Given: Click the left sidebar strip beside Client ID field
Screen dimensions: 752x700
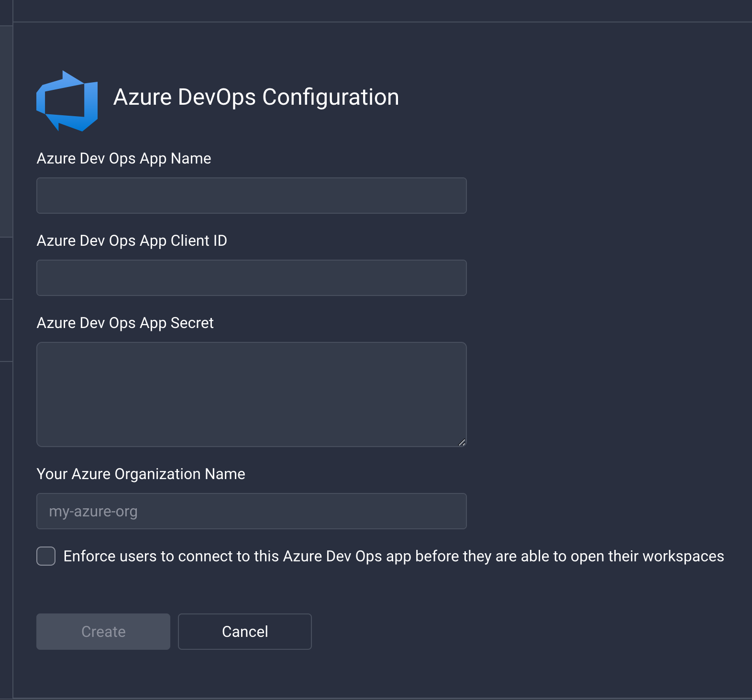Looking at the screenshot, I should coord(6,268).
